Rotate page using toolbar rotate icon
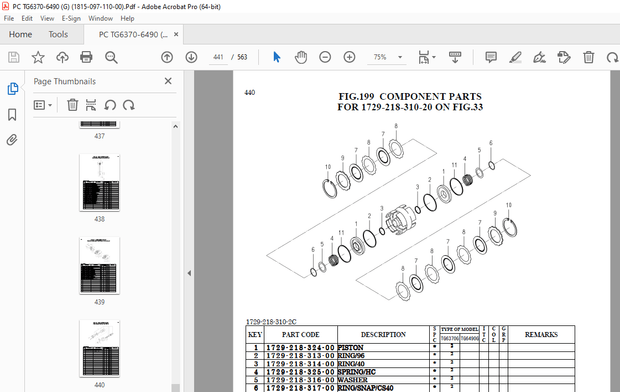 pyautogui.click(x=612, y=57)
